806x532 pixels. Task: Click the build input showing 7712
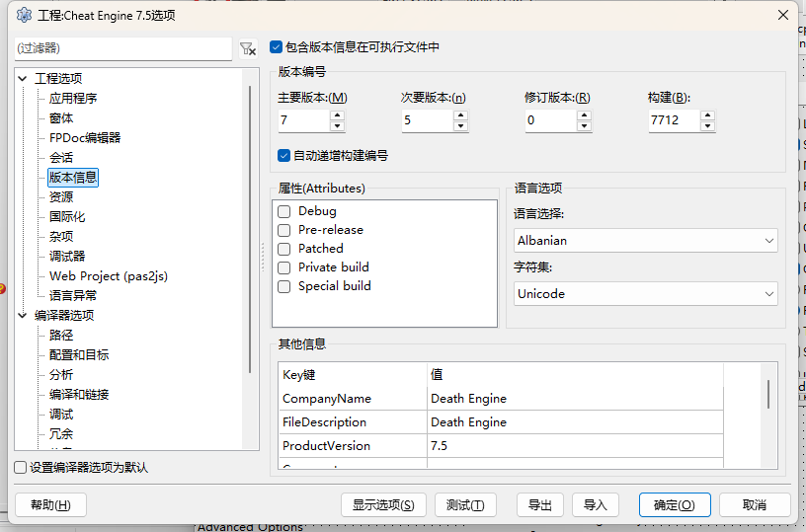(x=675, y=120)
